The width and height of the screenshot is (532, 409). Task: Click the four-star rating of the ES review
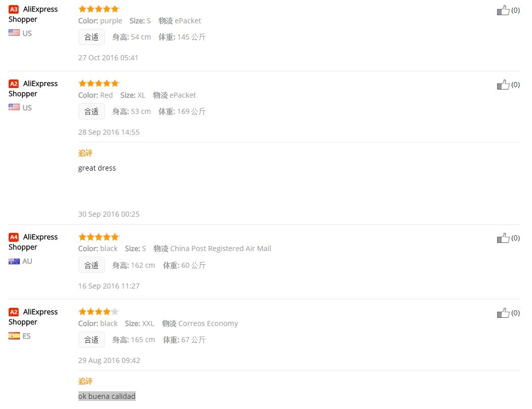click(99, 312)
